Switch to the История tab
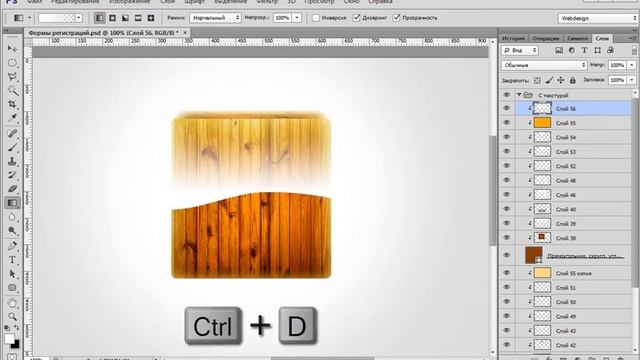 click(x=513, y=38)
